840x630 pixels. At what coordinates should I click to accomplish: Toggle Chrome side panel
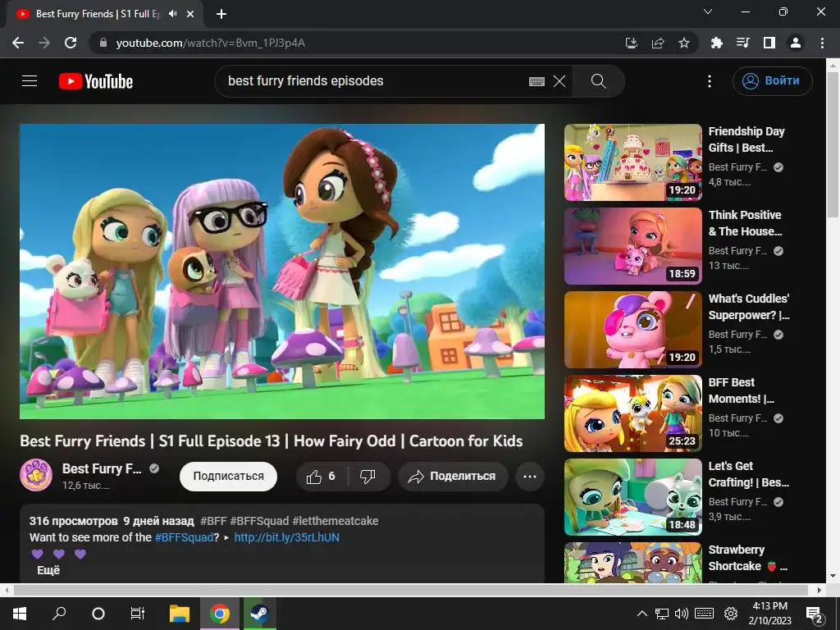769,43
